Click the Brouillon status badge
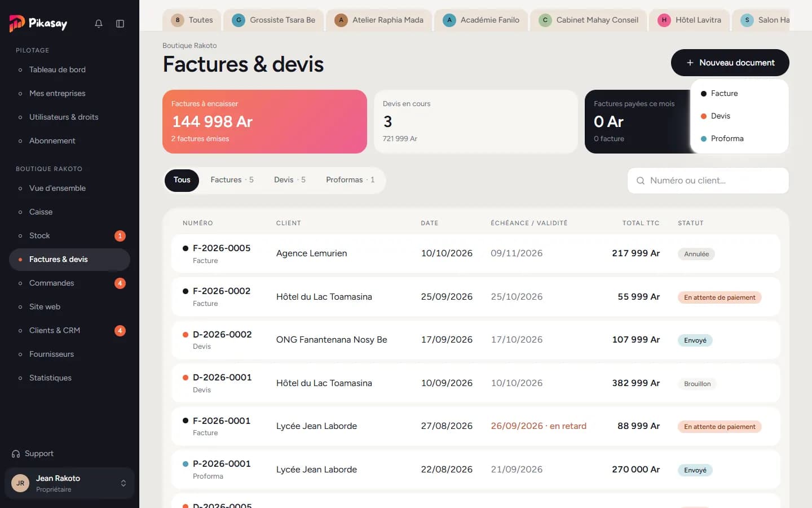The height and width of the screenshot is (508, 812). coord(697,384)
